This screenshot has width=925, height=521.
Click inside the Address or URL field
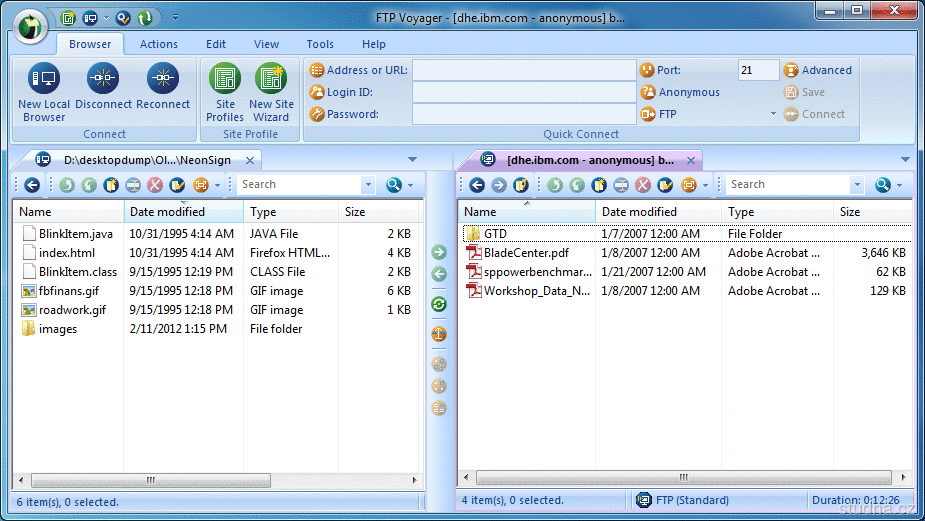[523, 70]
